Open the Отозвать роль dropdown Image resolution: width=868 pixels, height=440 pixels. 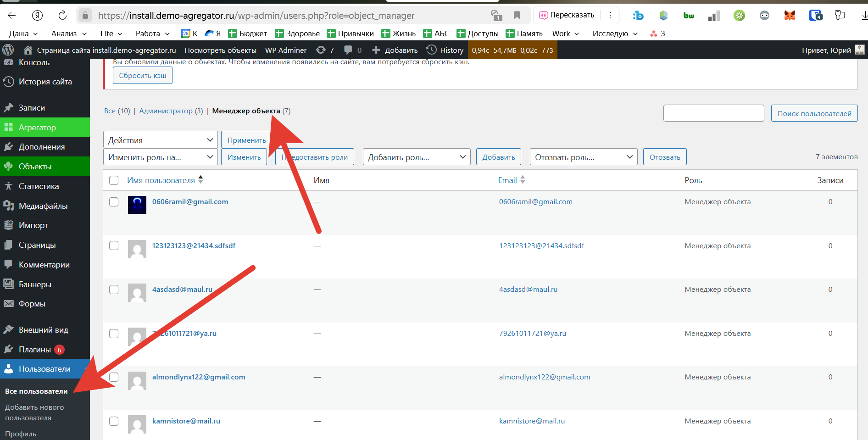pyautogui.click(x=583, y=157)
